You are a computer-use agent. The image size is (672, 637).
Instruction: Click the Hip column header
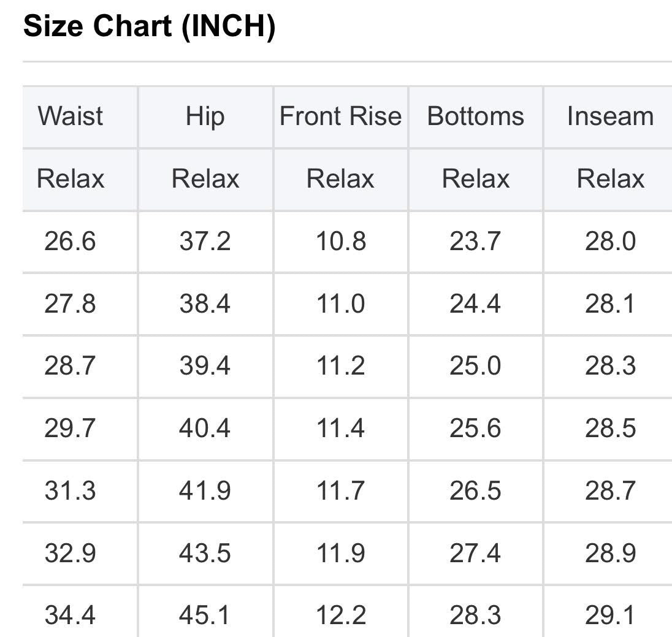[x=205, y=116]
